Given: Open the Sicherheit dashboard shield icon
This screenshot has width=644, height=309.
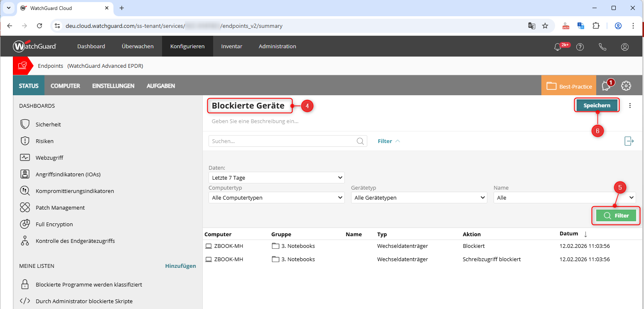Looking at the screenshot, I should [x=25, y=124].
